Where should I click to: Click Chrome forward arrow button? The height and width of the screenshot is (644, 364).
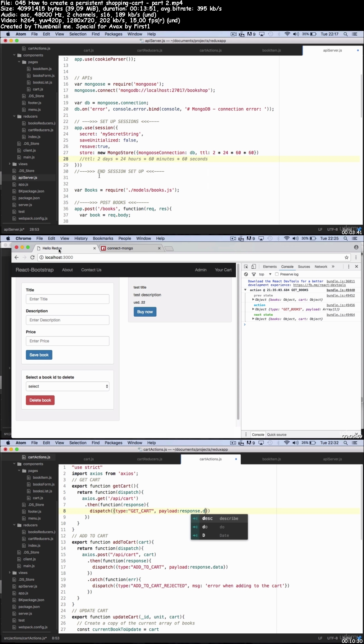tap(24, 257)
